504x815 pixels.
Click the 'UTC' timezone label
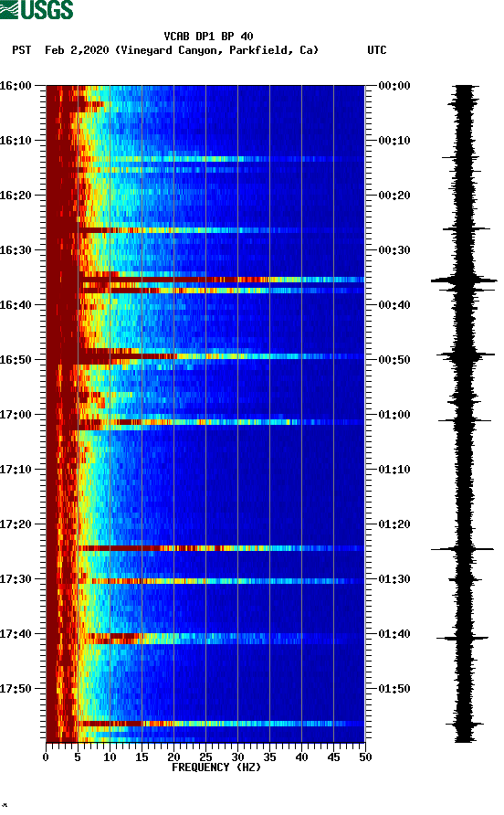377,50
